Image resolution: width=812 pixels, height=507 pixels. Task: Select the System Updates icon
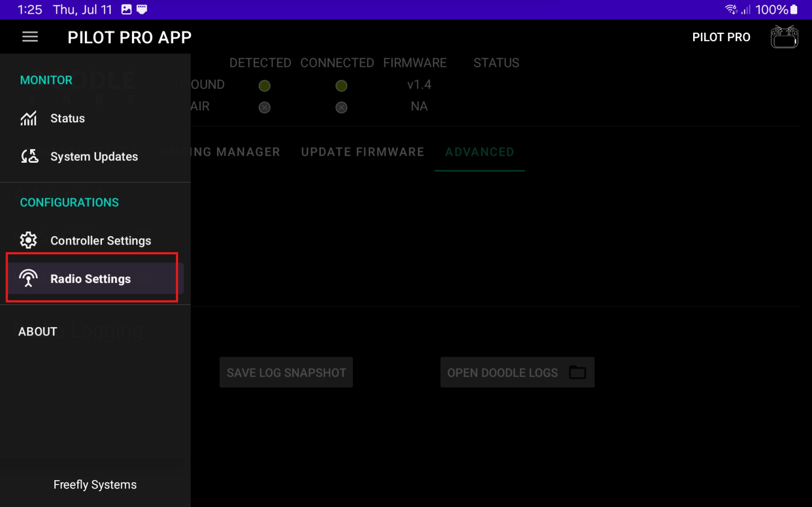tap(30, 157)
